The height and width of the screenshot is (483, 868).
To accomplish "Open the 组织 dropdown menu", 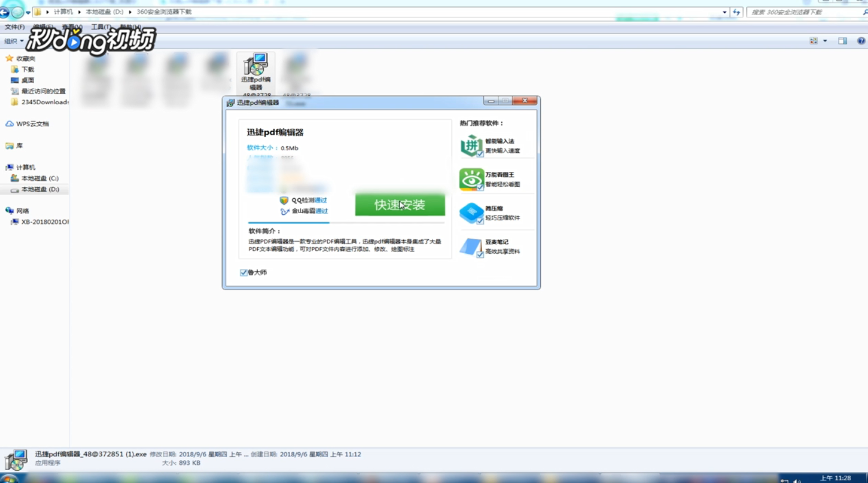I will click(x=14, y=41).
